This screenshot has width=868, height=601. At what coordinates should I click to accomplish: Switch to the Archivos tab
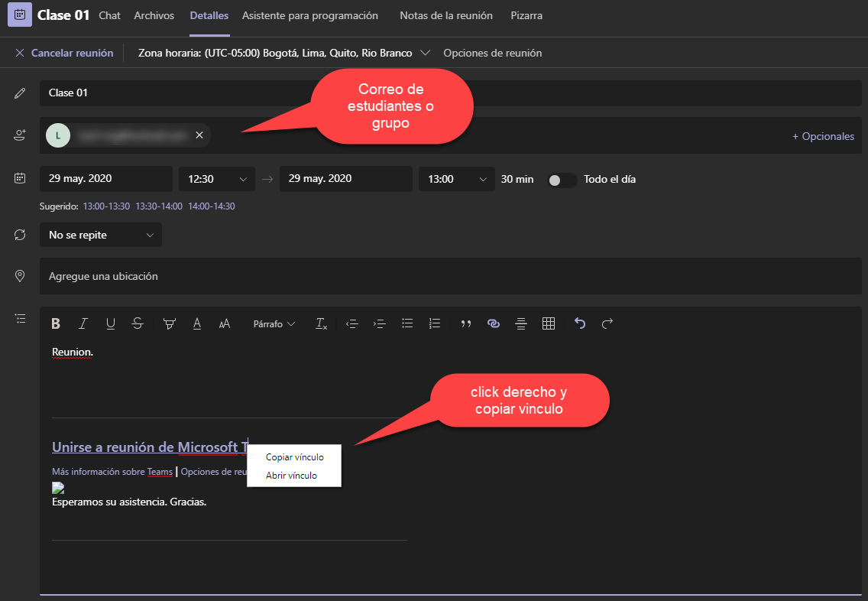point(154,15)
